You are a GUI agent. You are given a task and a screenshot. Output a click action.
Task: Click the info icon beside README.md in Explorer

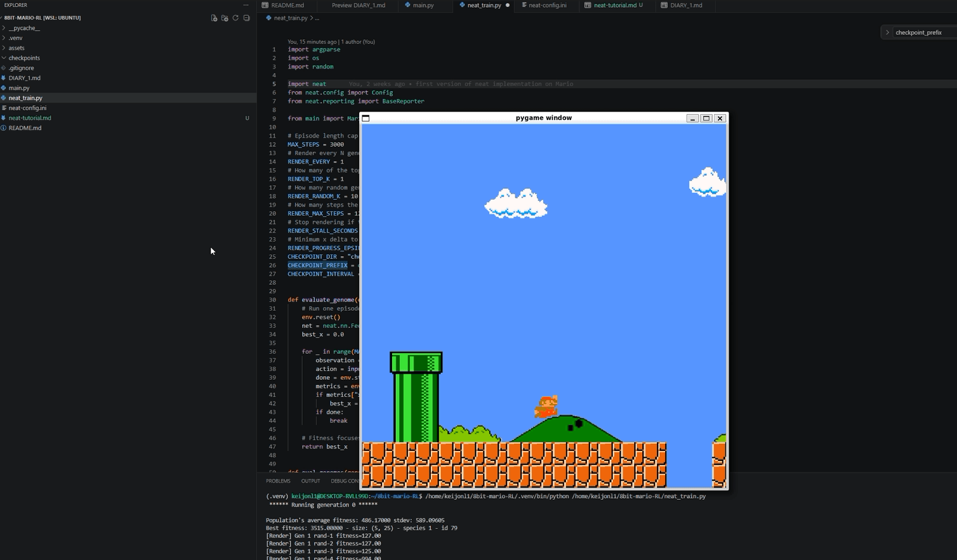coord(4,128)
